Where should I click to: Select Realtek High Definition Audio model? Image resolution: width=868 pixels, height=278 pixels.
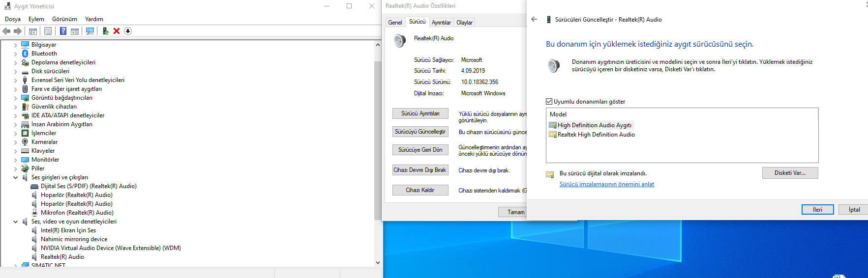point(596,135)
